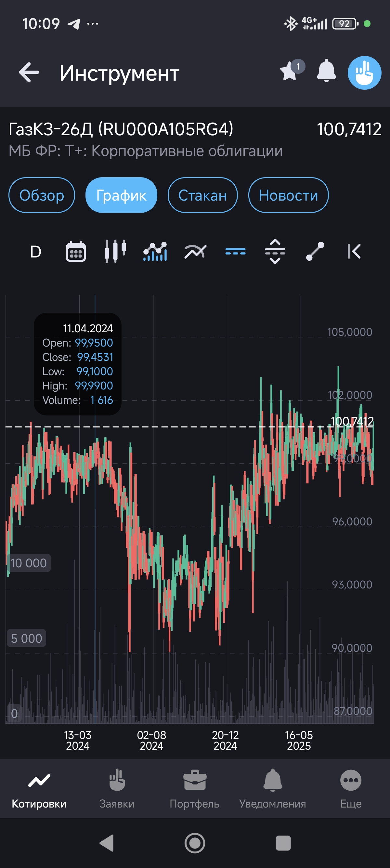This screenshot has width=390, height=868.
Task: Toggle line comparison overlay icon
Action: point(195,251)
